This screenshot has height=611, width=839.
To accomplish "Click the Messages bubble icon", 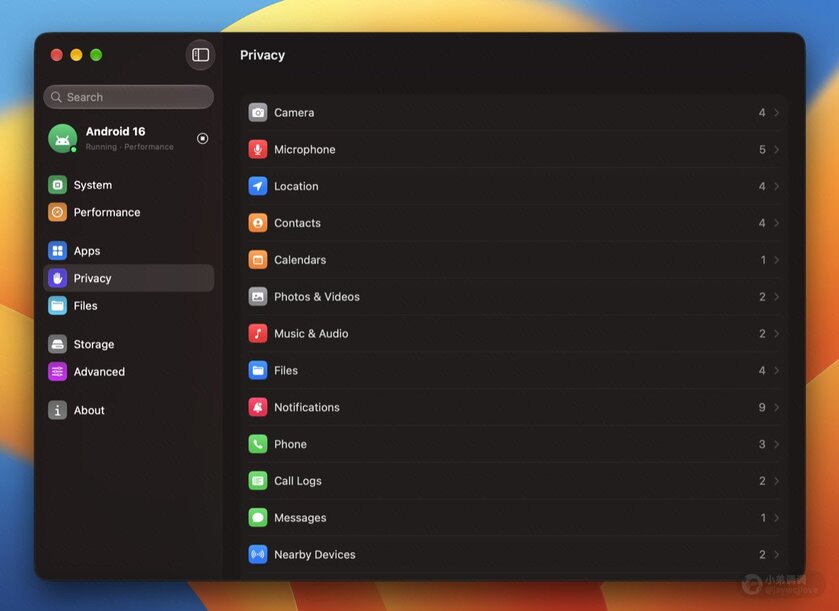I will point(258,518).
